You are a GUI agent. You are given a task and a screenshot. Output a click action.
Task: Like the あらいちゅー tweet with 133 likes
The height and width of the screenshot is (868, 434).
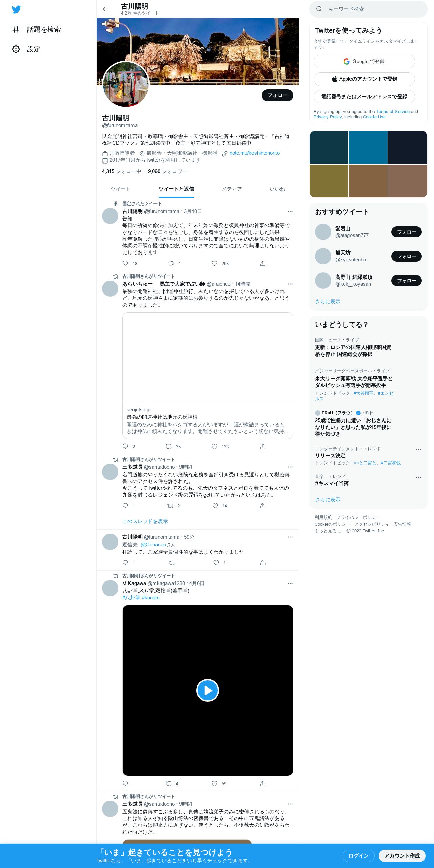(214, 447)
